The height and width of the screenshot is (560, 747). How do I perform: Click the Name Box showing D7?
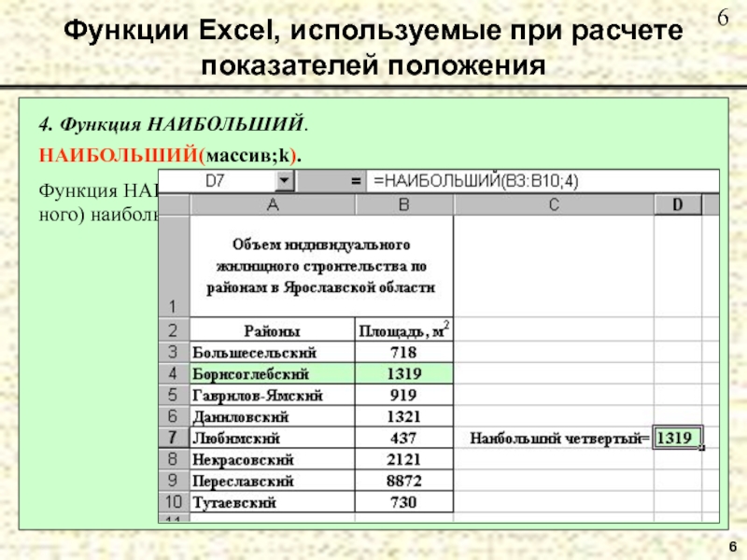218,181
